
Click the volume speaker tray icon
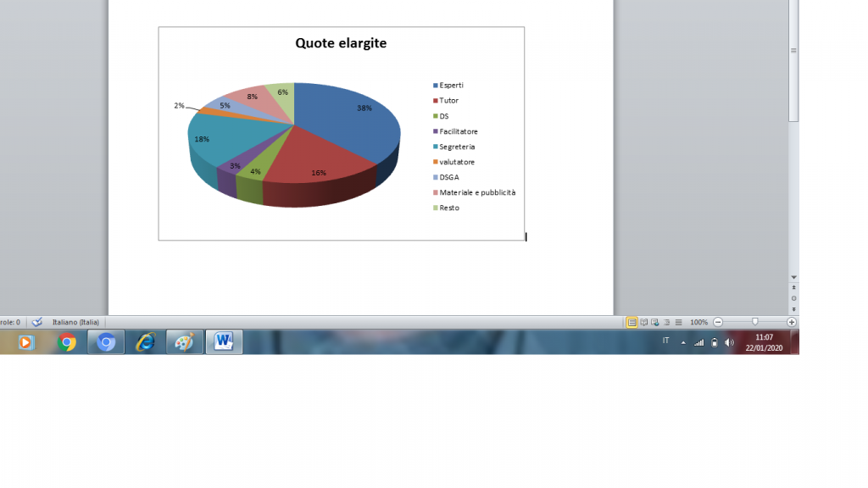click(729, 342)
